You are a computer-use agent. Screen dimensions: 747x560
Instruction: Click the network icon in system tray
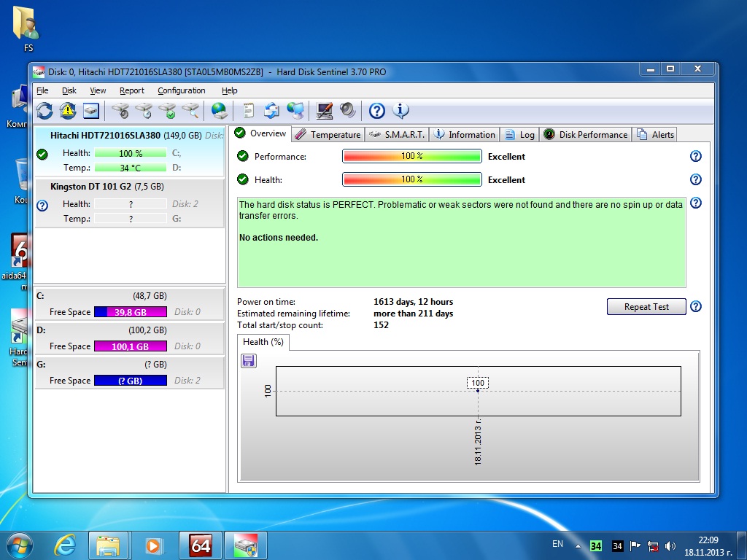point(653,546)
